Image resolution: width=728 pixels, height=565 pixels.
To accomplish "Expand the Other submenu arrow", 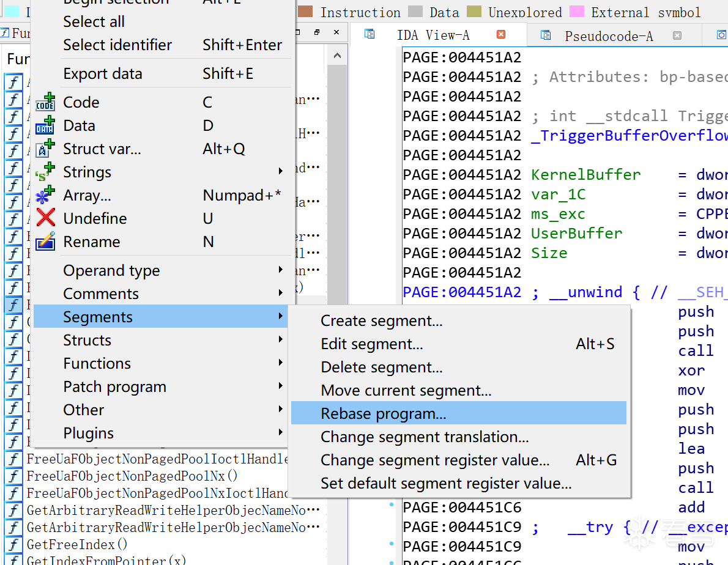I will [280, 408].
